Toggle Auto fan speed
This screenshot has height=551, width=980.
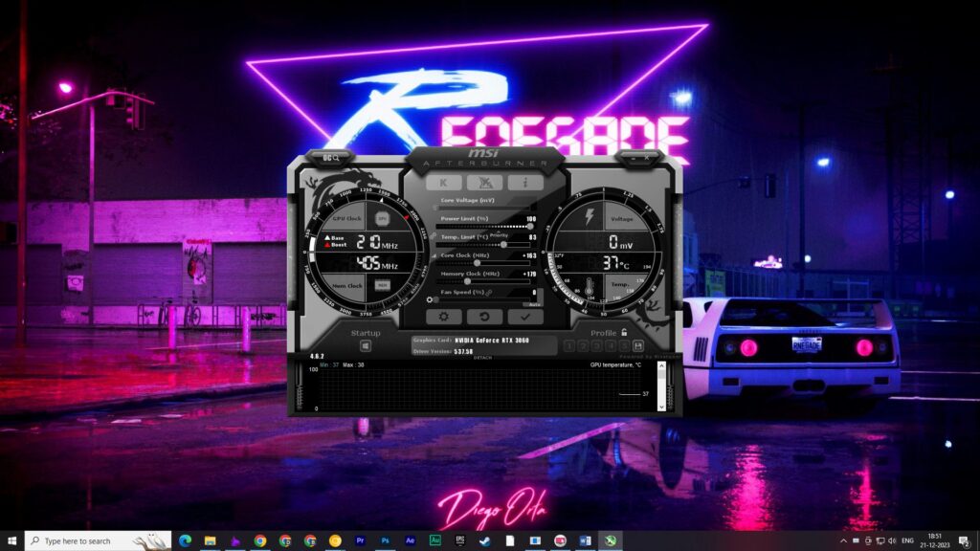tap(533, 304)
